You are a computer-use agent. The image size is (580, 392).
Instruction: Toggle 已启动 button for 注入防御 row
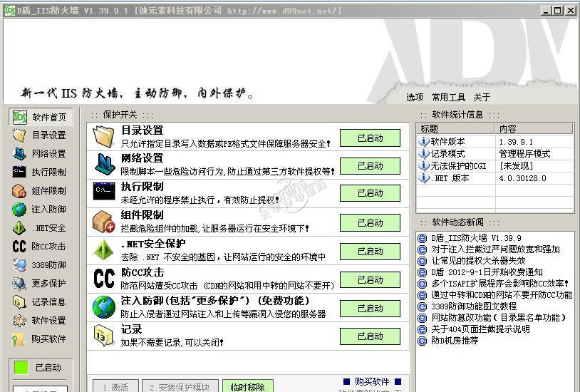tap(370, 309)
